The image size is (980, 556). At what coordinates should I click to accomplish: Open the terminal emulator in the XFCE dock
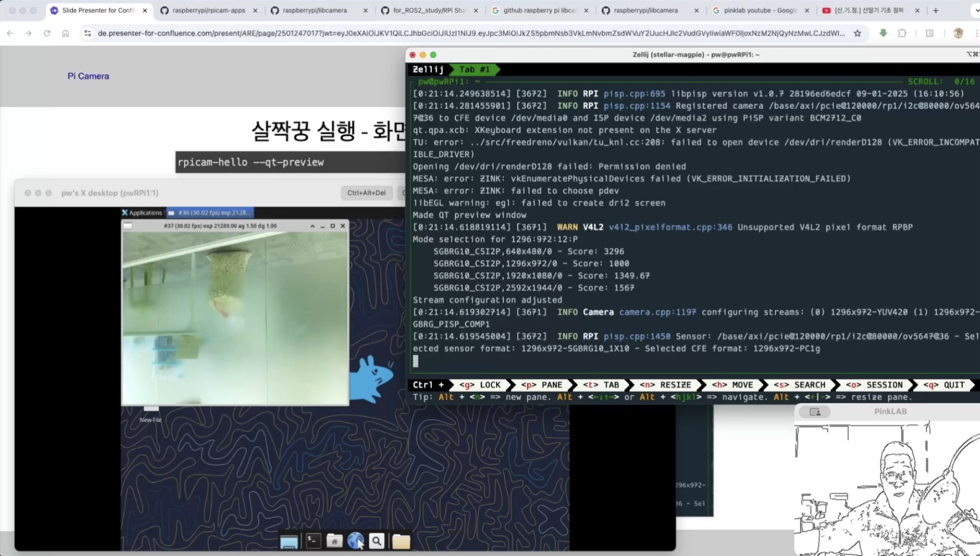coord(312,541)
